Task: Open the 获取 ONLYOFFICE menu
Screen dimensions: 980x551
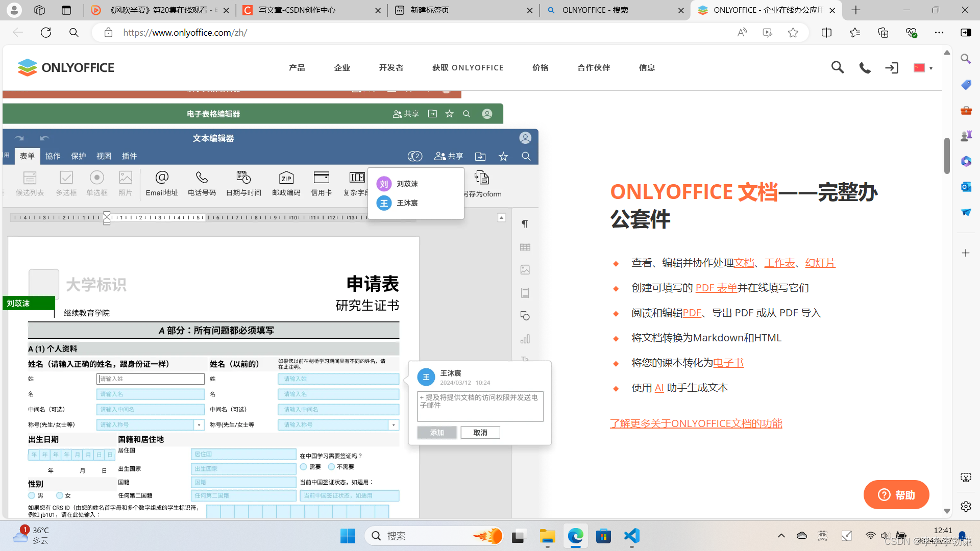Action: pyautogui.click(x=468, y=67)
